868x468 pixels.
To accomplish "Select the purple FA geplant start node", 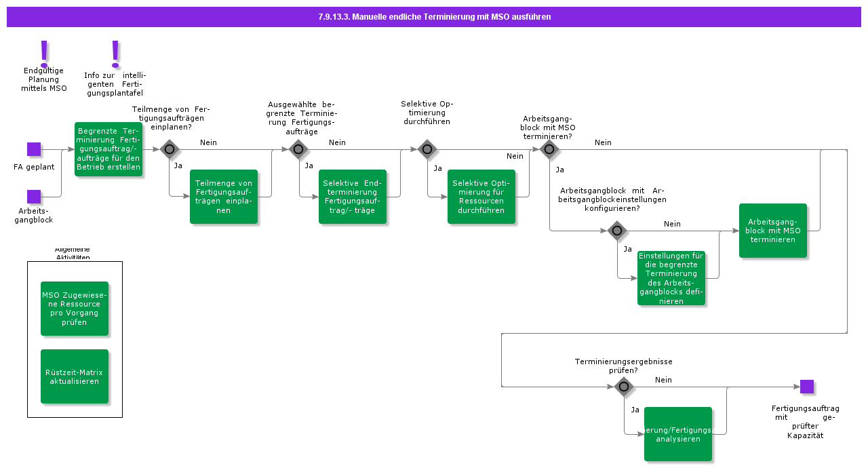I will [x=34, y=149].
